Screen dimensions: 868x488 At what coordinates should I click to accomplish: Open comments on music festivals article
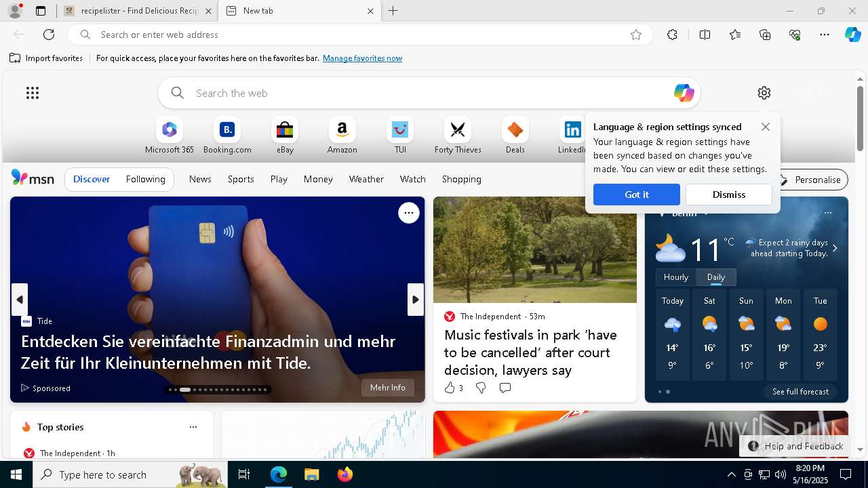[x=505, y=388]
